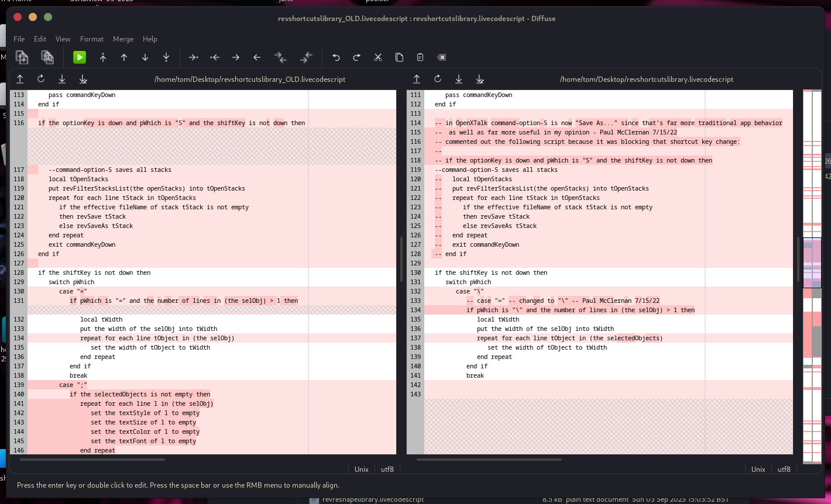The height and width of the screenshot is (504, 831).
Task: Click the left pane's vertical scrollbar handle
Action: click(401, 259)
